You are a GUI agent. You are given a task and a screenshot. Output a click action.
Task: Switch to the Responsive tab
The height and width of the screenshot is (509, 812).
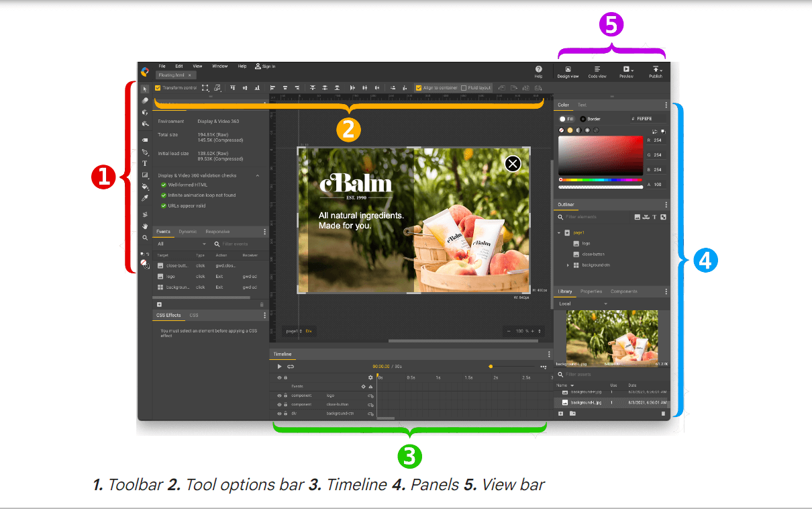click(217, 231)
